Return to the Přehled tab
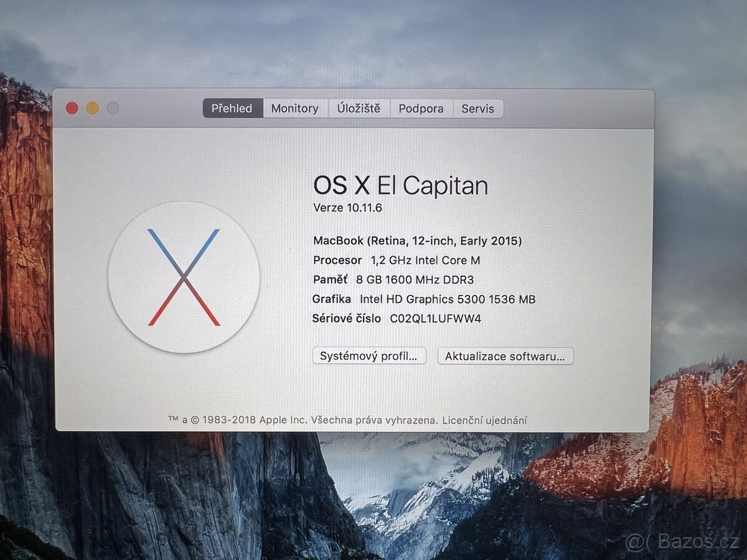This screenshot has height=560, width=747. coord(231,108)
